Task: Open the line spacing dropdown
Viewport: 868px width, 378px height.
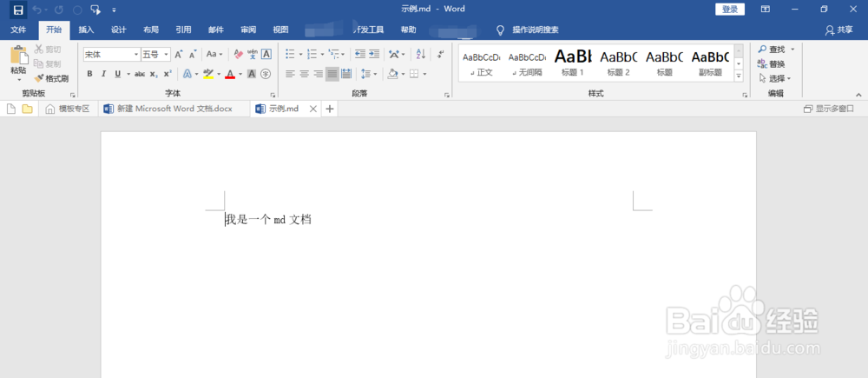Action: [x=369, y=74]
